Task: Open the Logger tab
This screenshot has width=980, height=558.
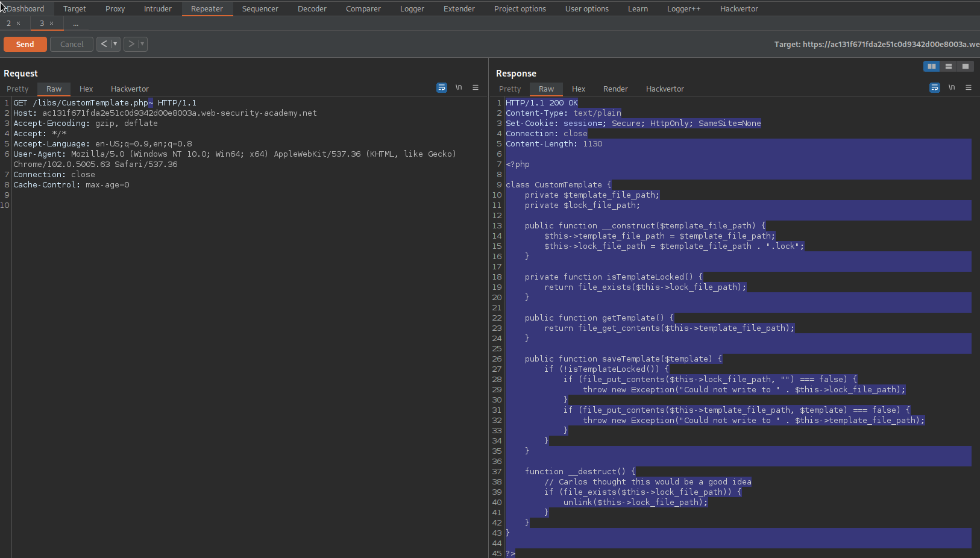Action: (412, 8)
